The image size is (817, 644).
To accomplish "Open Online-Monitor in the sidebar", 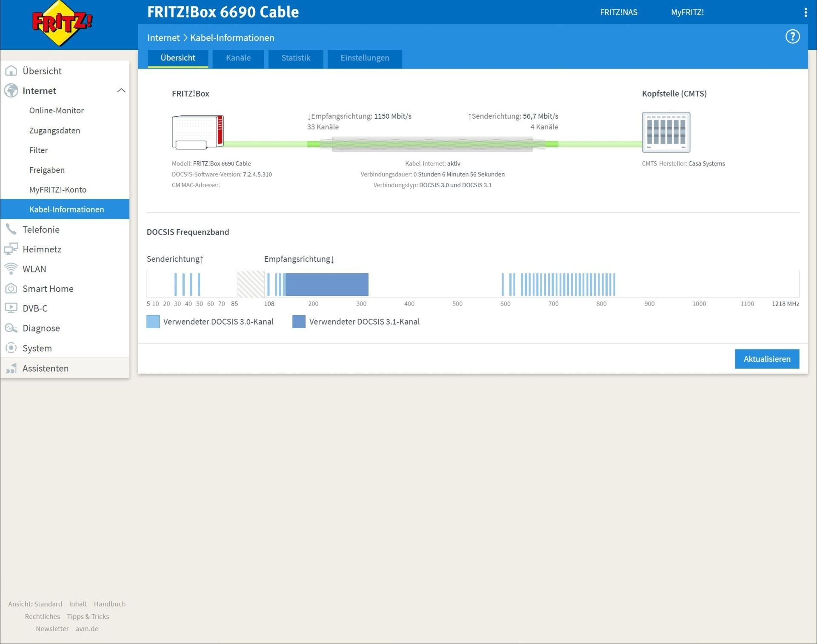I will coord(57,111).
